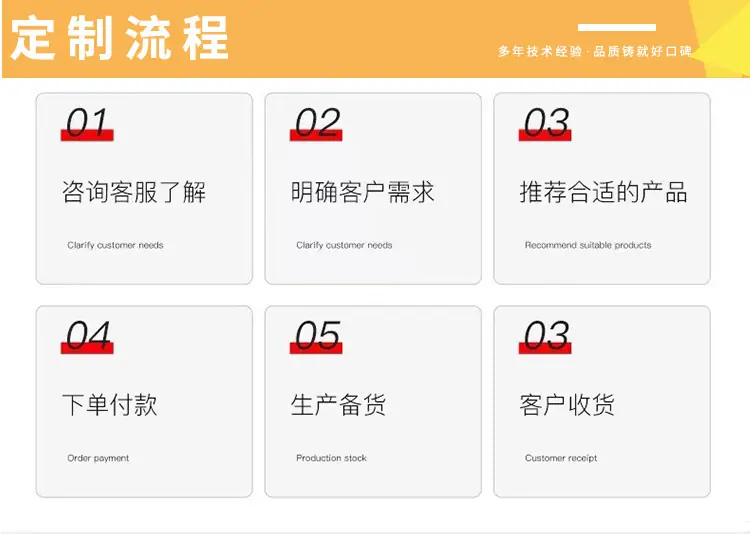Select the heading 客户收货
The image size is (750, 534).
click(x=567, y=405)
